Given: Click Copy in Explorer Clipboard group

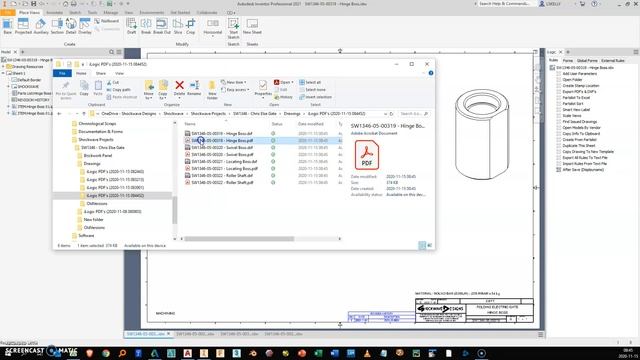Looking at the screenshot, I should [84, 88].
